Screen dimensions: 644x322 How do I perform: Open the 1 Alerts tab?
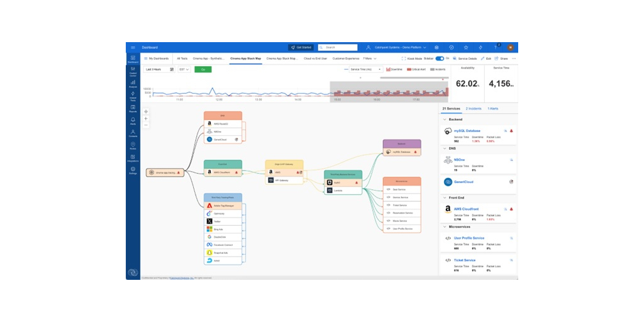[493, 108]
